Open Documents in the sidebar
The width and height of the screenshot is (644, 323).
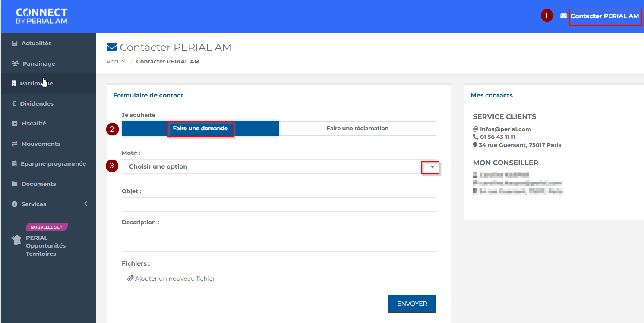click(x=39, y=184)
